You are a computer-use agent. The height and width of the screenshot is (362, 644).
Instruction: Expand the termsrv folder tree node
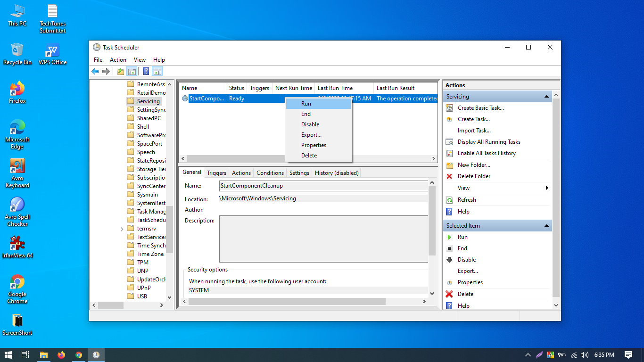[x=122, y=229]
